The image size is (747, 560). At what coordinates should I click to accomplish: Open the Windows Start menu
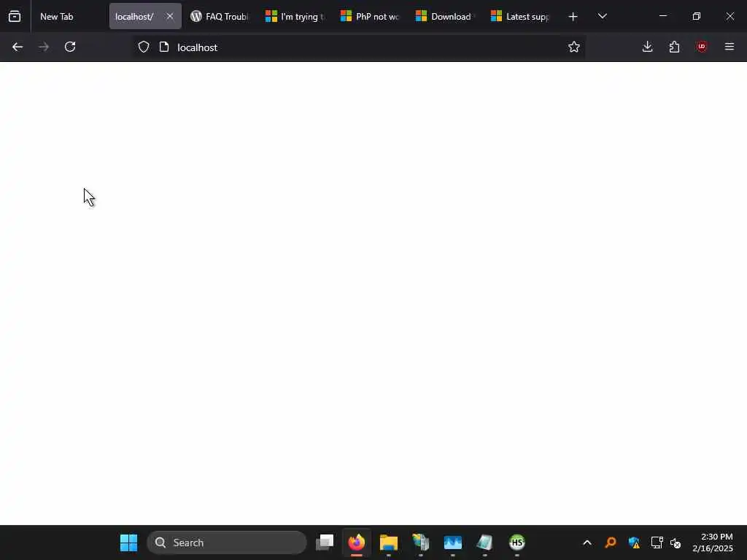point(128,542)
